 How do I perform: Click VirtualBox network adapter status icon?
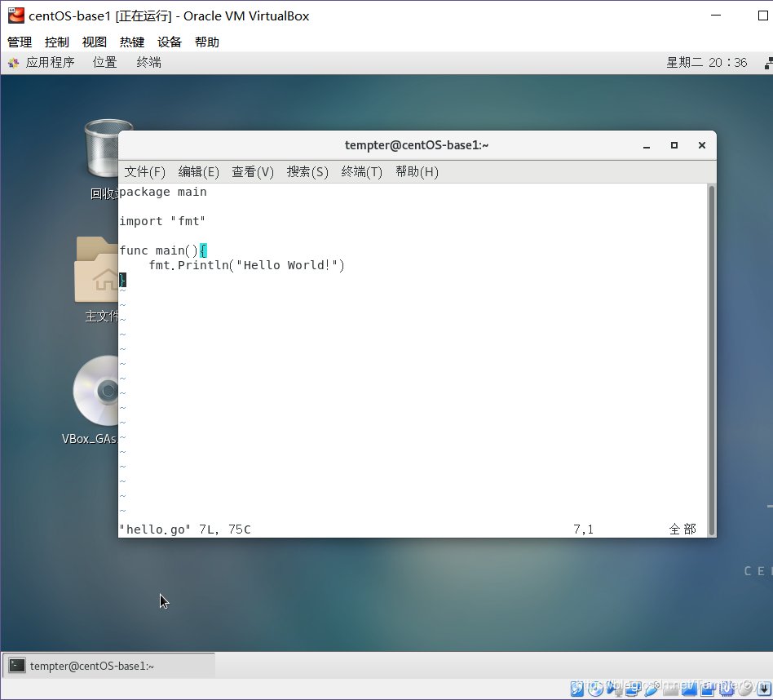[633, 688]
